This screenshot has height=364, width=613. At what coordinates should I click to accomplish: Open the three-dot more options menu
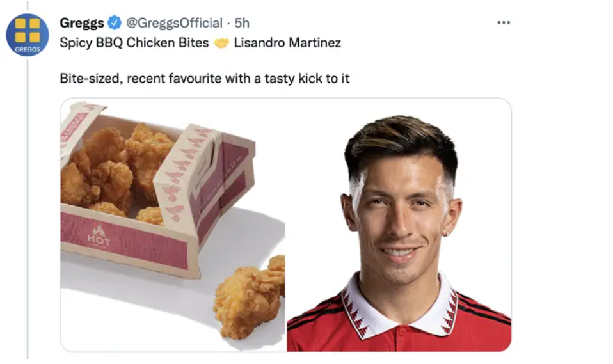point(504,22)
